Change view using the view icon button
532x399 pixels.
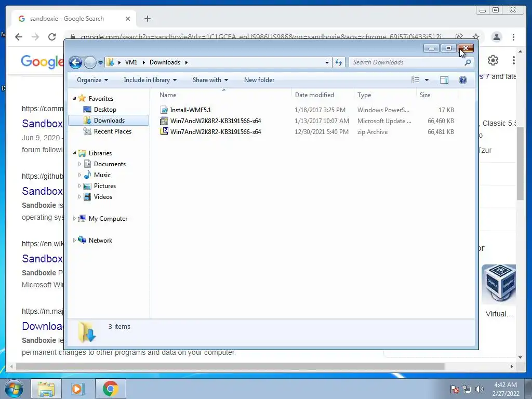point(415,80)
